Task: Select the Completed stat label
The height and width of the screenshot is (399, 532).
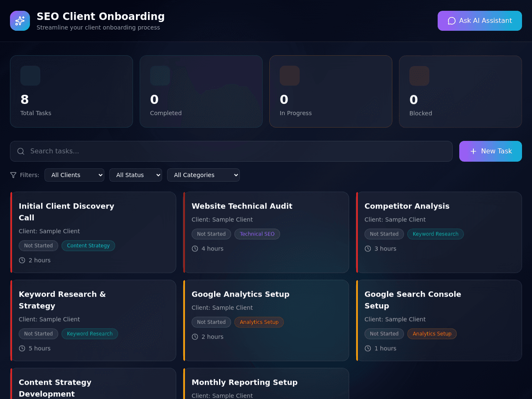Action: [x=166, y=113]
